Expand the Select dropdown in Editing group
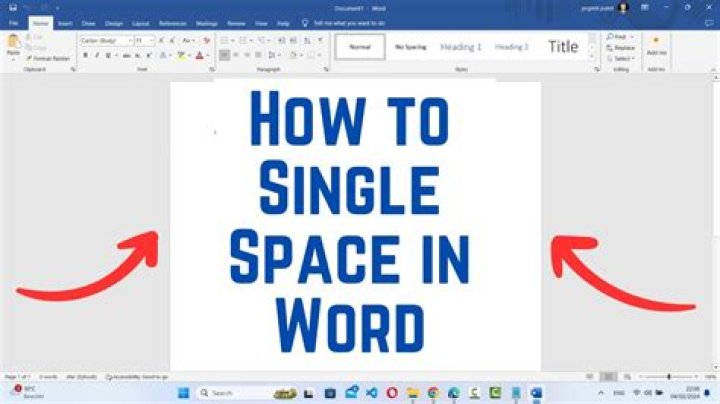The height and width of the screenshot is (404, 720). 621,57
